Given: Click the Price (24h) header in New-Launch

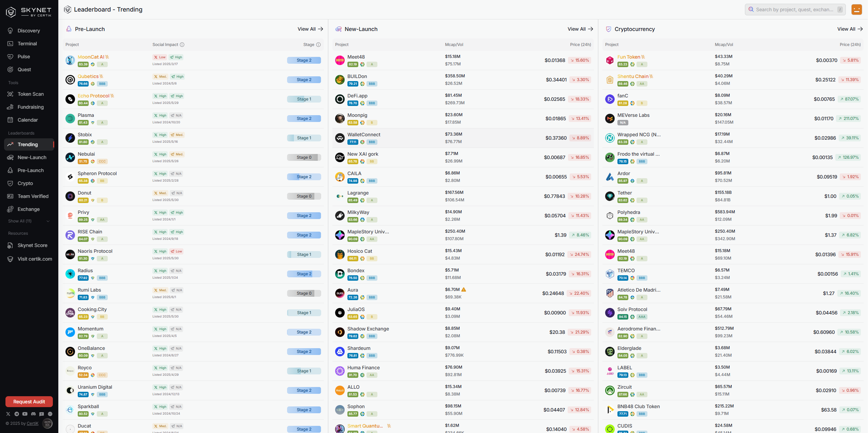Looking at the screenshot, I should (x=581, y=45).
